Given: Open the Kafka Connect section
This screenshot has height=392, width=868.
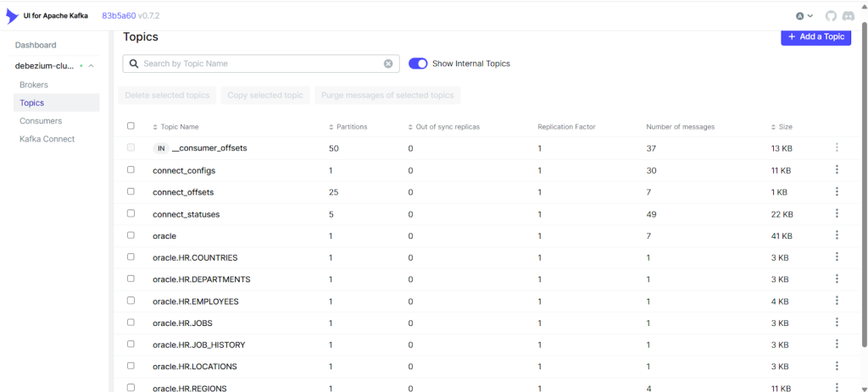Looking at the screenshot, I should click(x=47, y=139).
